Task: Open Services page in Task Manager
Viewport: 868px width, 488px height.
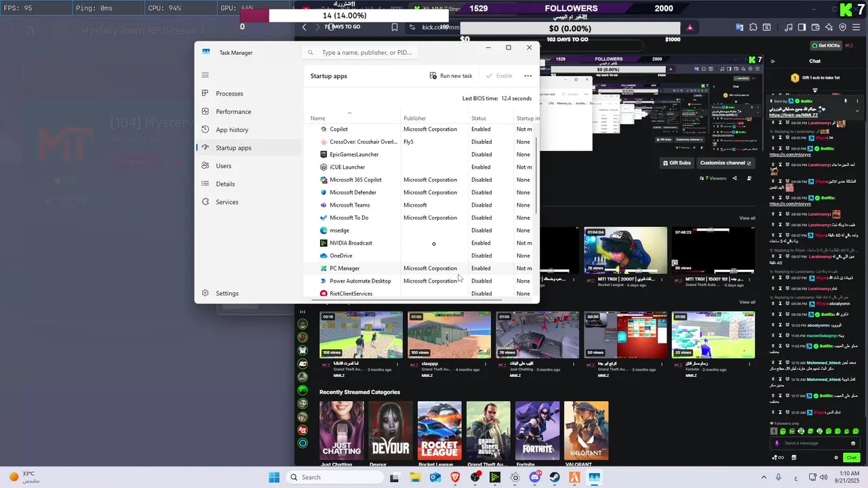Action: tap(248, 202)
